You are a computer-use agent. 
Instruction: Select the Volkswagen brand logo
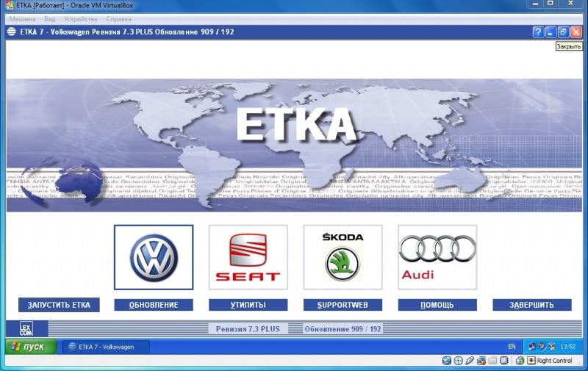(154, 257)
